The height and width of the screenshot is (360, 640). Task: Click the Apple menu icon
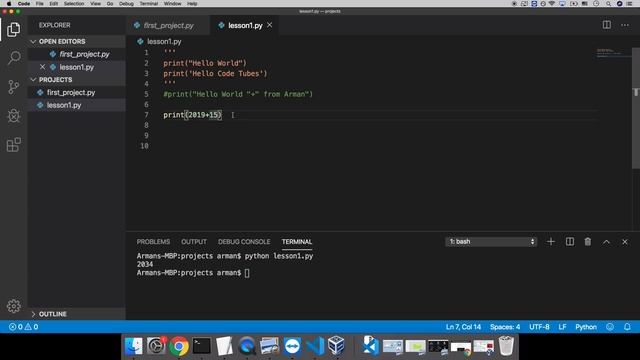tap(9, 4)
